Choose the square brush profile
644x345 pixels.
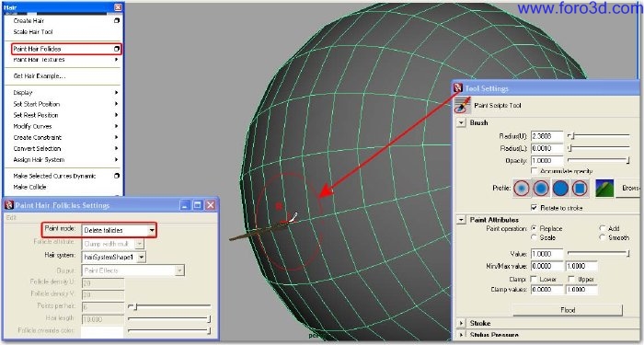[580, 188]
